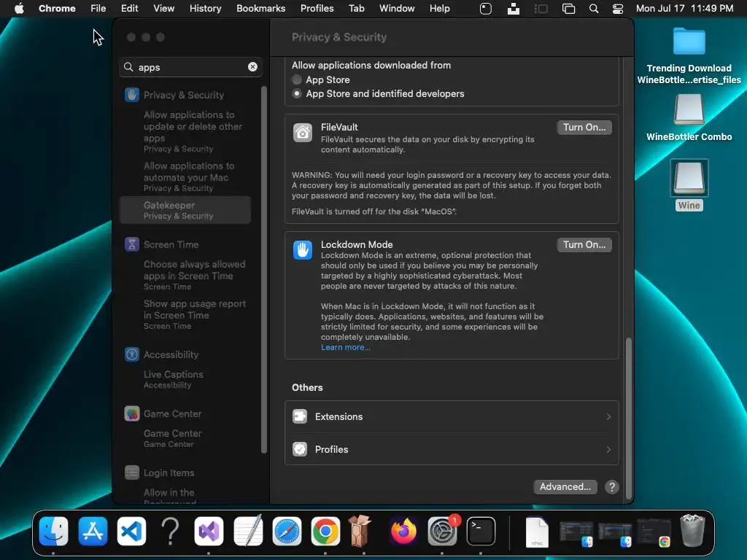Image resolution: width=747 pixels, height=560 pixels.
Task: Open the Chrome menu
Action: [57, 8]
